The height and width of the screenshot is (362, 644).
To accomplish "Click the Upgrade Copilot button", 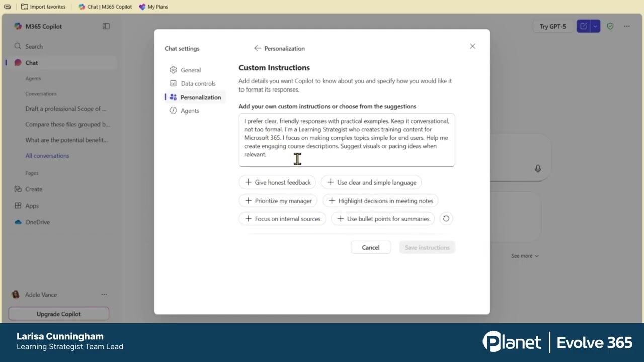I will 58,314.
